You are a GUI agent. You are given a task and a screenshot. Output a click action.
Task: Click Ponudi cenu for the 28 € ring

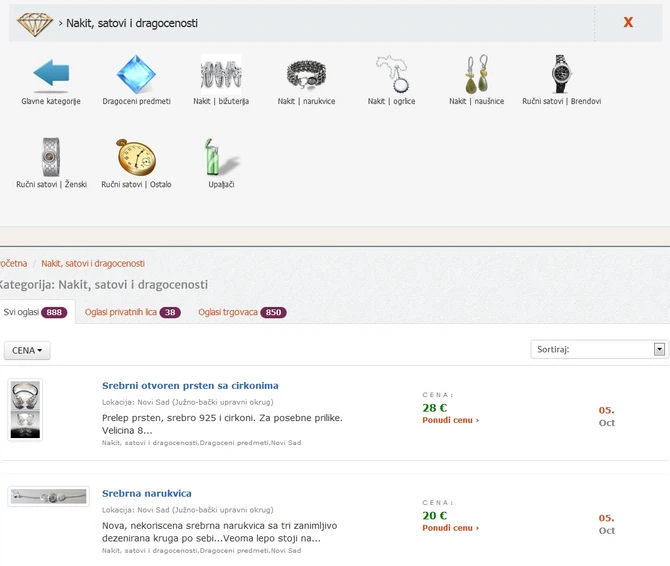pyautogui.click(x=450, y=420)
